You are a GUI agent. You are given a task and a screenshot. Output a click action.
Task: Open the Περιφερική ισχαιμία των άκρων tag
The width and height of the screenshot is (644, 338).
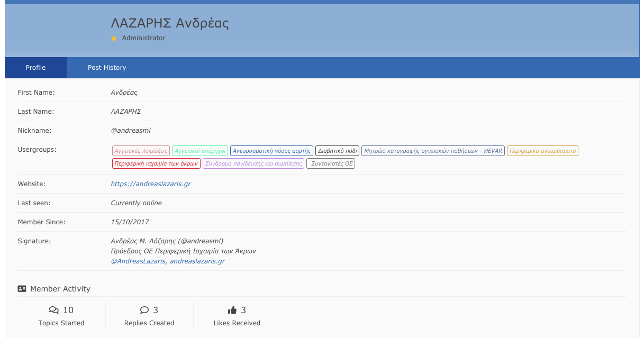[x=156, y=164]
